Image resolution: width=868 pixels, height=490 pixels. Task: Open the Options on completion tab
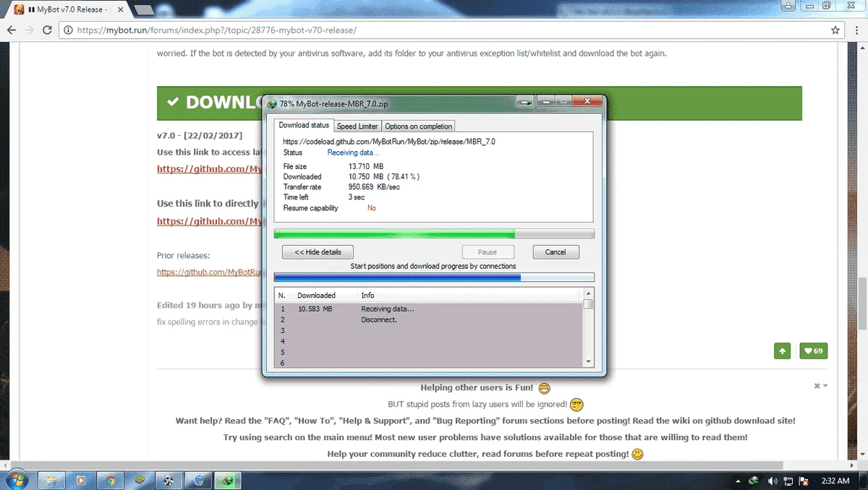[x=419, y=126]
